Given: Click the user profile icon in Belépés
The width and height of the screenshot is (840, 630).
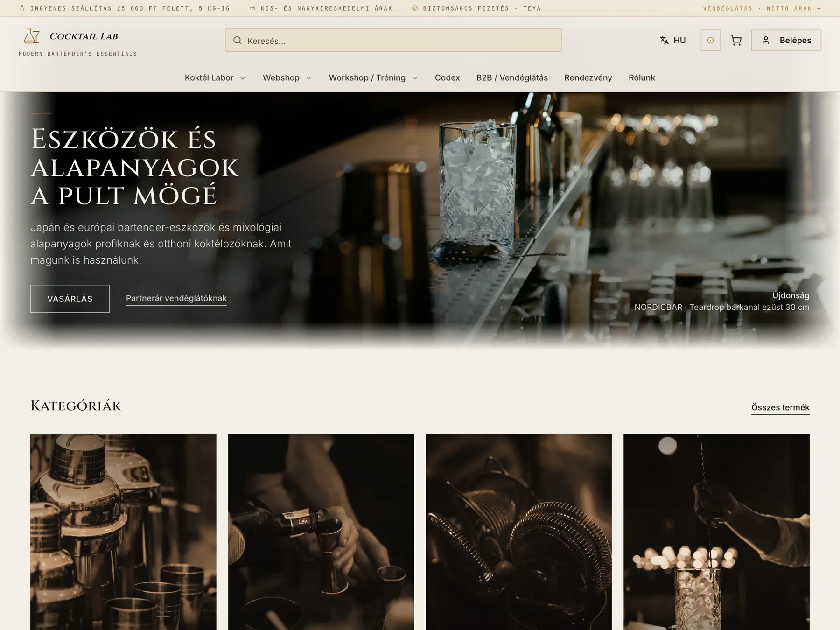Looking at the screenshot, I should point(766,40).
